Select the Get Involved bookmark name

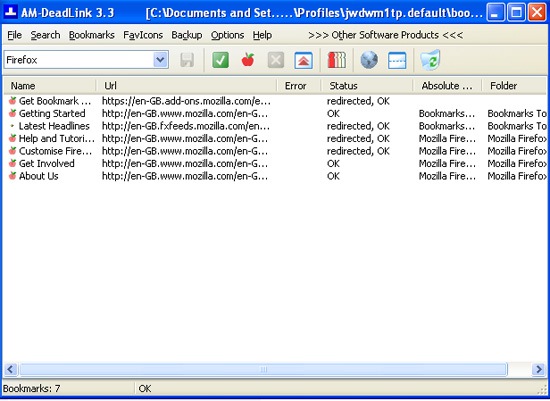point(47,163)
